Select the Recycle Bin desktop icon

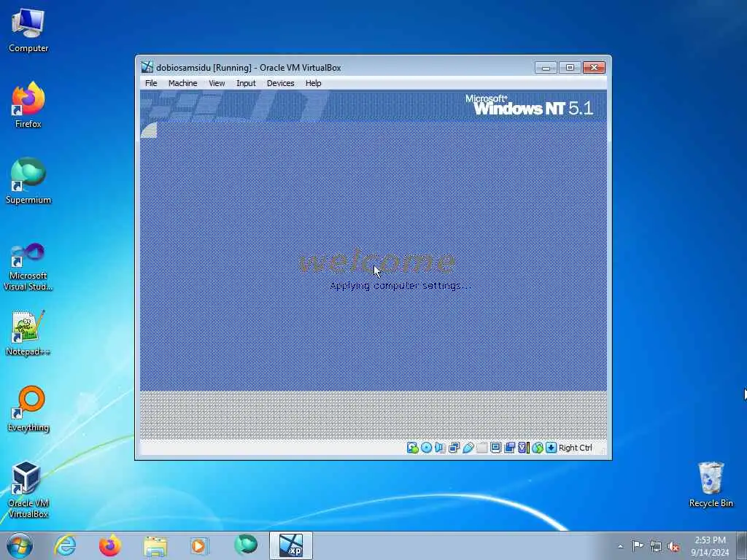pyautogui.click(x=711, y=484)
